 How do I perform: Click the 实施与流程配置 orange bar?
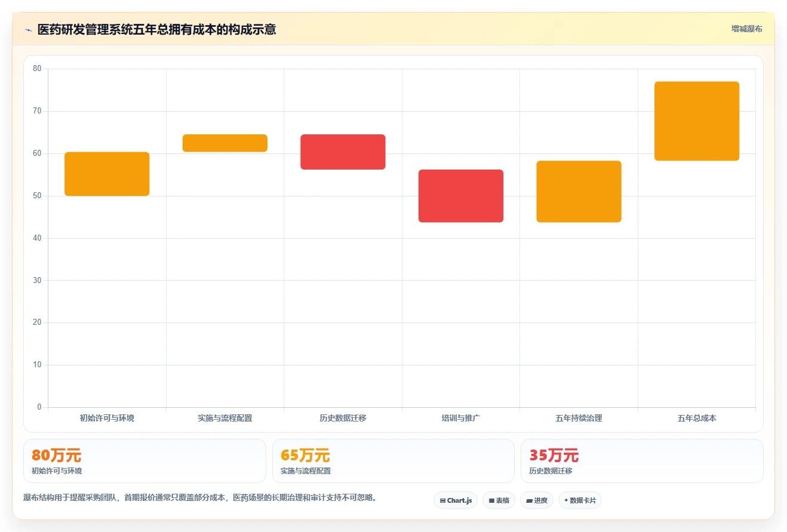(x=225, y=143)
